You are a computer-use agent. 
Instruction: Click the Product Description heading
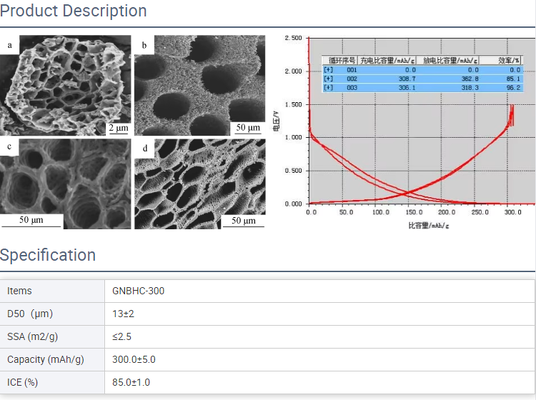click(x=73, y=11)
